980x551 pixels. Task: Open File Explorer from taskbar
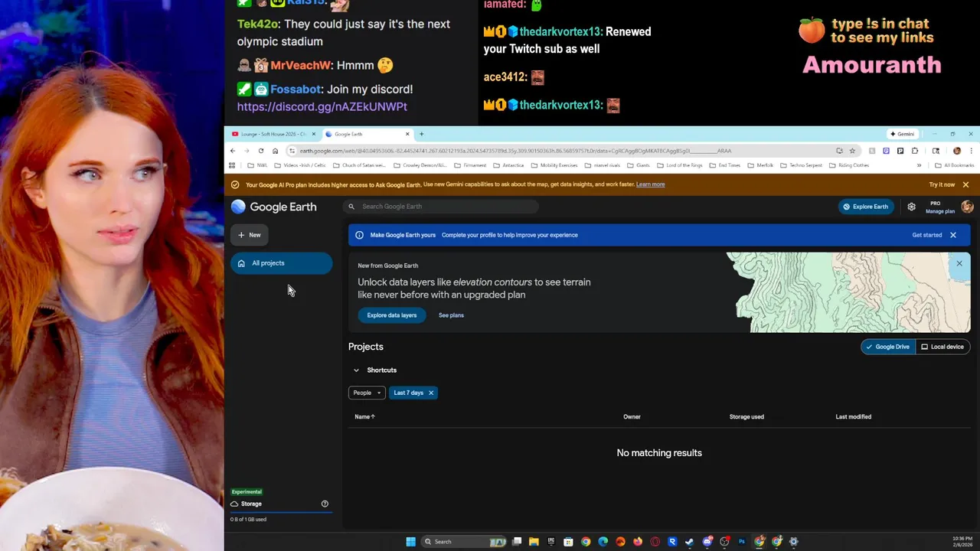[534, 542]
